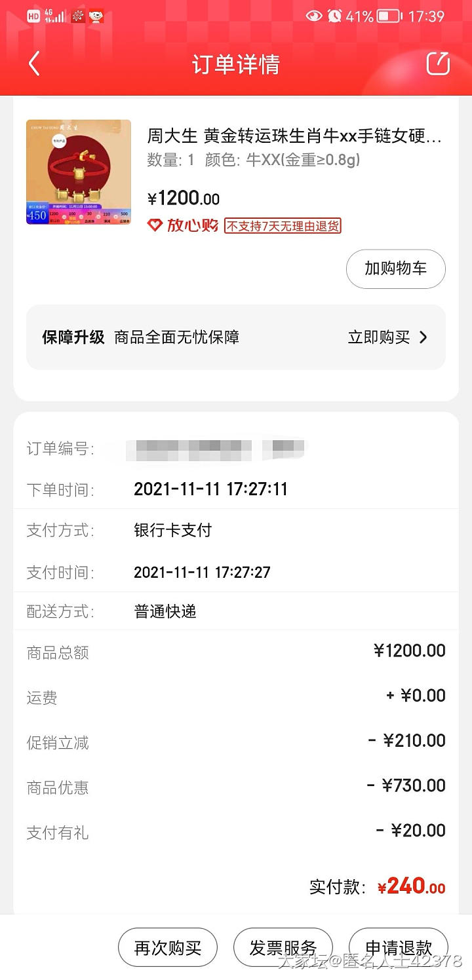This screenshot has height=980, width=472.
Task: Expand 立即购买 chevron arrow
Action: point(423,337)
